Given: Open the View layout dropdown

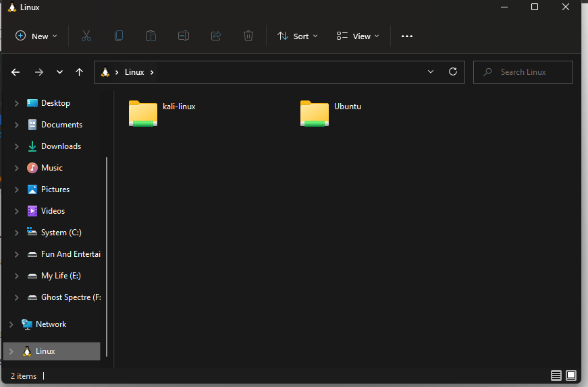Looking at the screenshot, I should click(x=358, y=36).
